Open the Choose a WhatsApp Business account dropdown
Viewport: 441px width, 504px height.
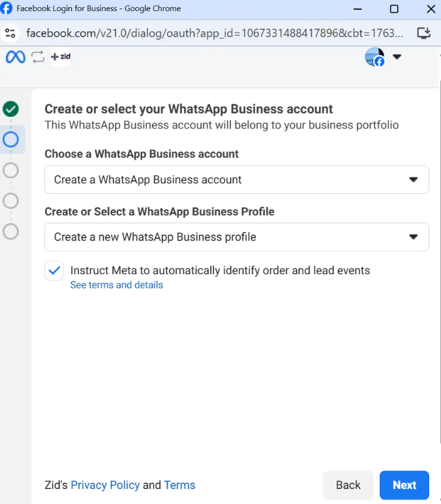pos(237,180)
